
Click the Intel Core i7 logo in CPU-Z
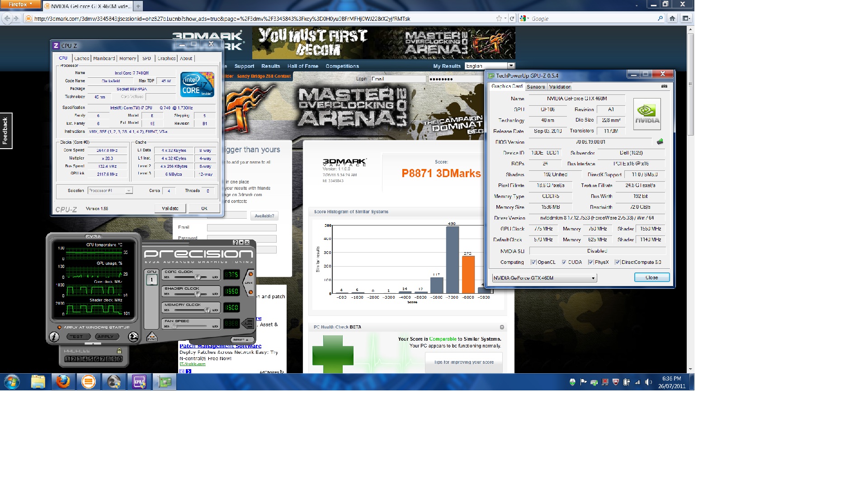click(197, 84)
